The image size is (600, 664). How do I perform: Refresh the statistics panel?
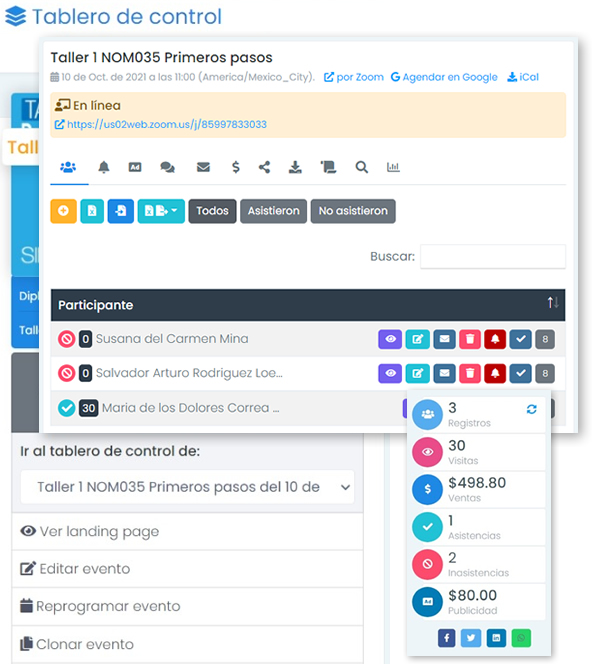[531, 409]
